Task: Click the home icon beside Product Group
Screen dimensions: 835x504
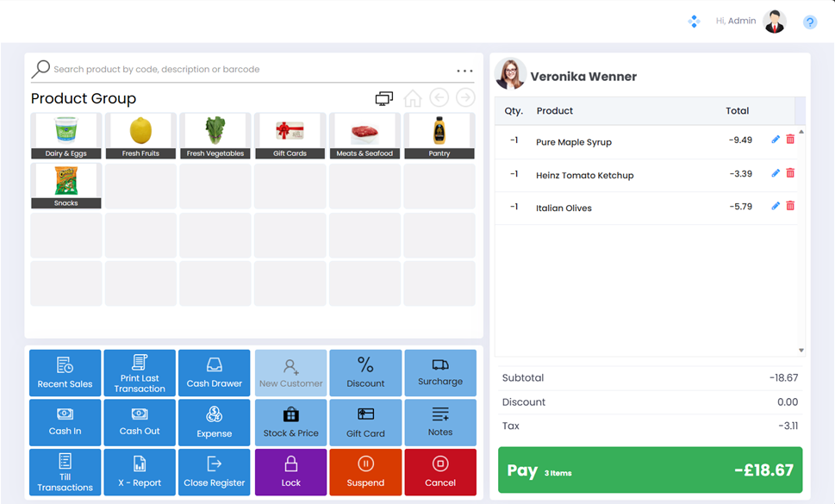Action: tap(413, 98)
